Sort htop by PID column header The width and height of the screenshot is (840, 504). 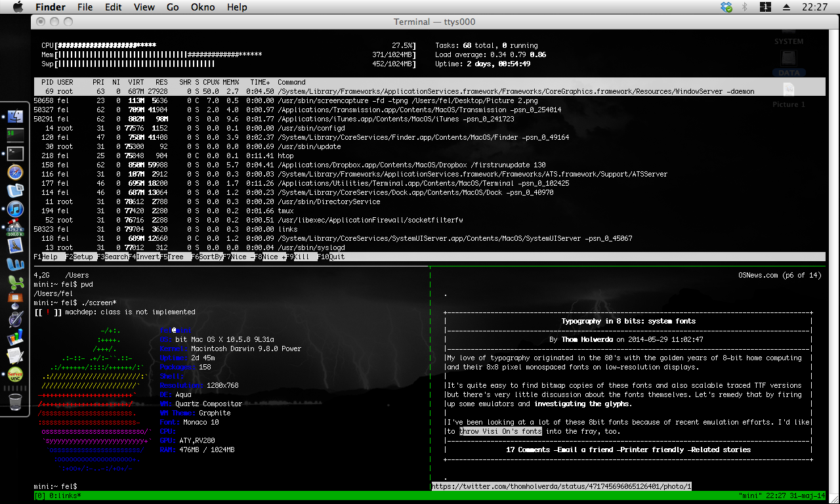click(47, 82)
